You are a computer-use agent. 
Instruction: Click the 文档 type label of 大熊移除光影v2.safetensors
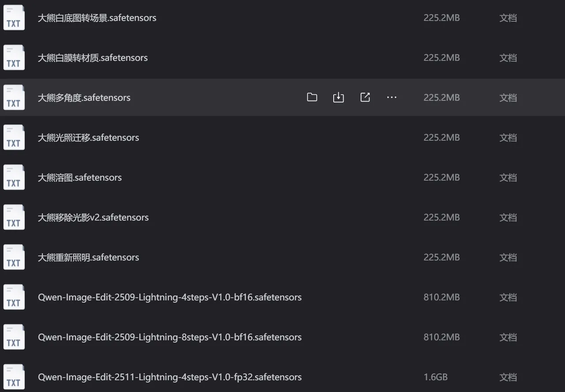coord(508,218)
